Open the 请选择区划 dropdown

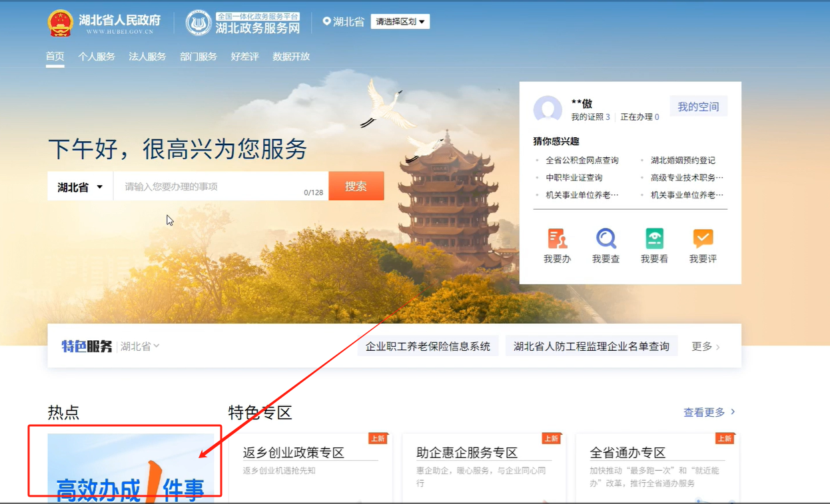click(x=400, y=22)
